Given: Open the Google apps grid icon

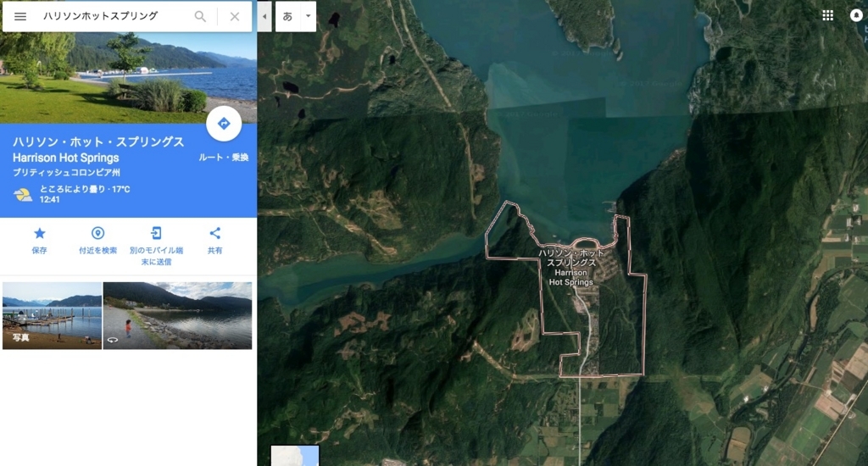Looking at the screenshot, I should [827, 15].
